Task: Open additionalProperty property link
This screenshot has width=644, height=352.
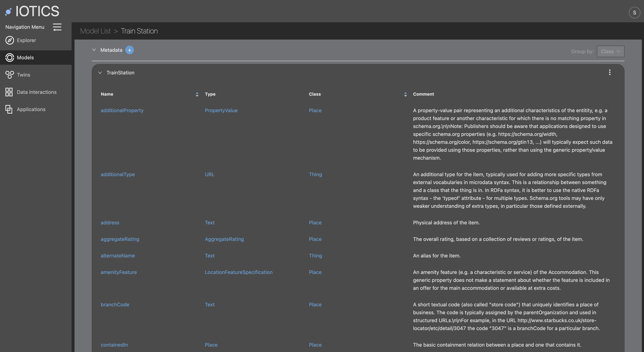Action: (x=122, y=110)
